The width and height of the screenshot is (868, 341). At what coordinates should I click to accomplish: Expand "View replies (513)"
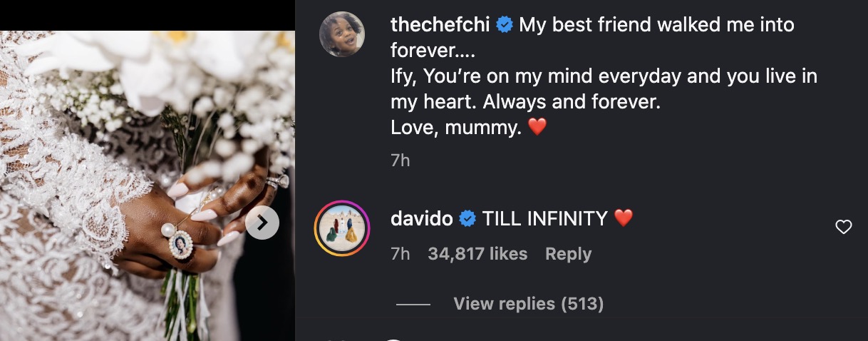pos(528,304)
